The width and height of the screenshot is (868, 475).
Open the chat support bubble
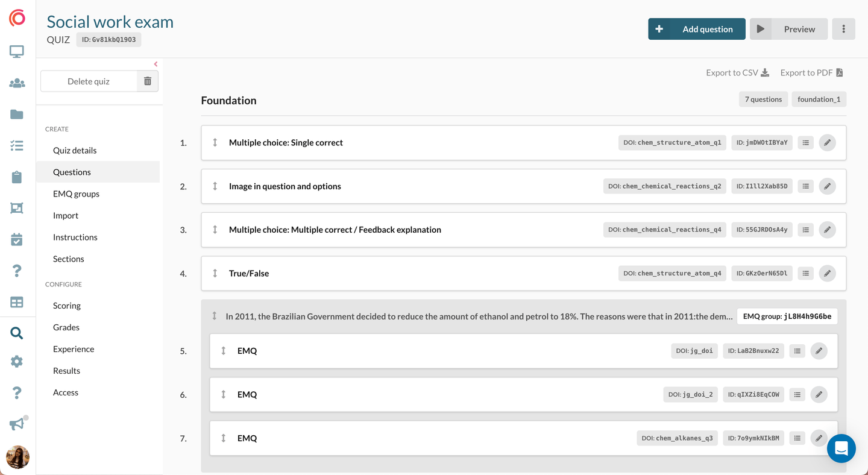pos(841,448)
